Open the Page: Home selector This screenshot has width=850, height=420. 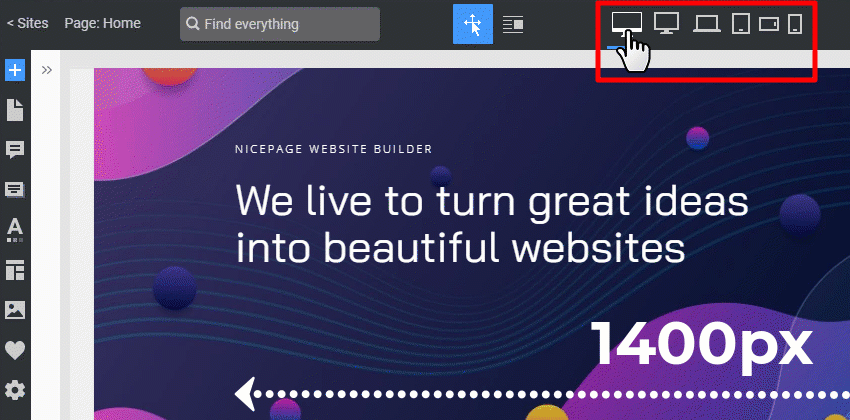tap(102, 24)
